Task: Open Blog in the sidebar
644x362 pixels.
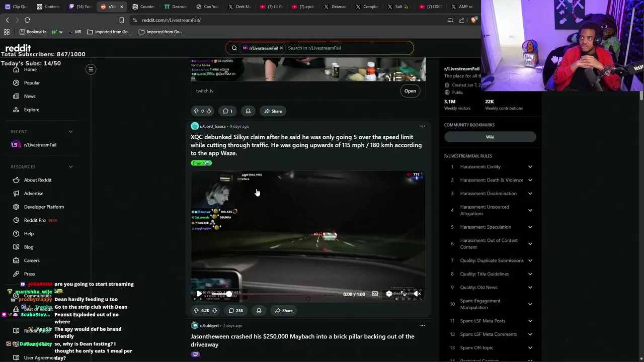Action: pyautogui.click(x=28, y=247)
